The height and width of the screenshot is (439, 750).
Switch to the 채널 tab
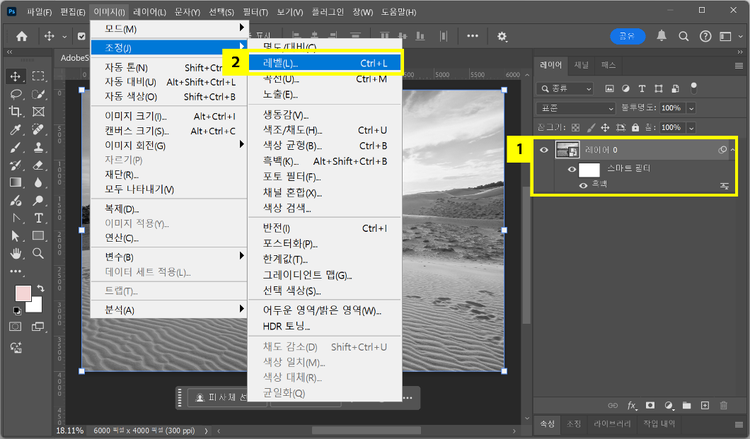(581, 65)
